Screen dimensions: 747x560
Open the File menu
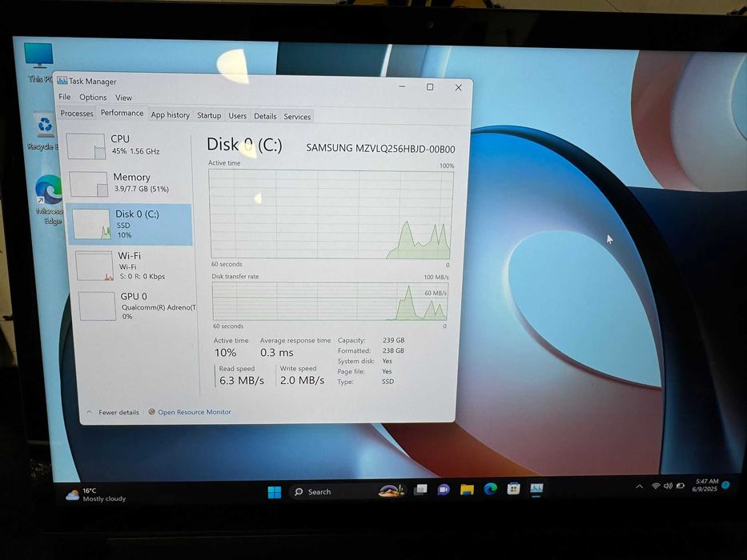tap(64, 97)
